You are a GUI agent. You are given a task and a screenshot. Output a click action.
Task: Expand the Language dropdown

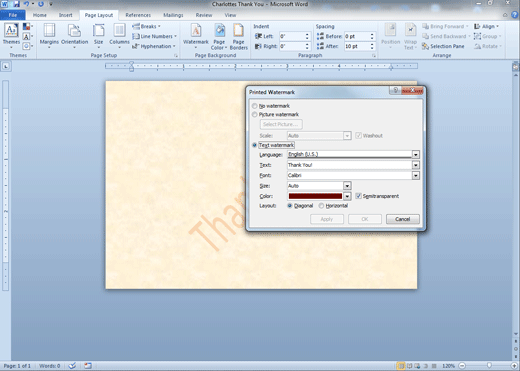[x=416, y=154]
